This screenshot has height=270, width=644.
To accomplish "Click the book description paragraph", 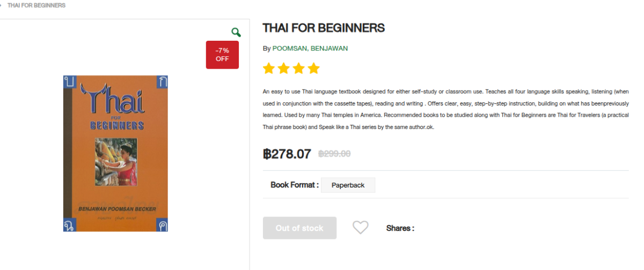I will point(445,110).
